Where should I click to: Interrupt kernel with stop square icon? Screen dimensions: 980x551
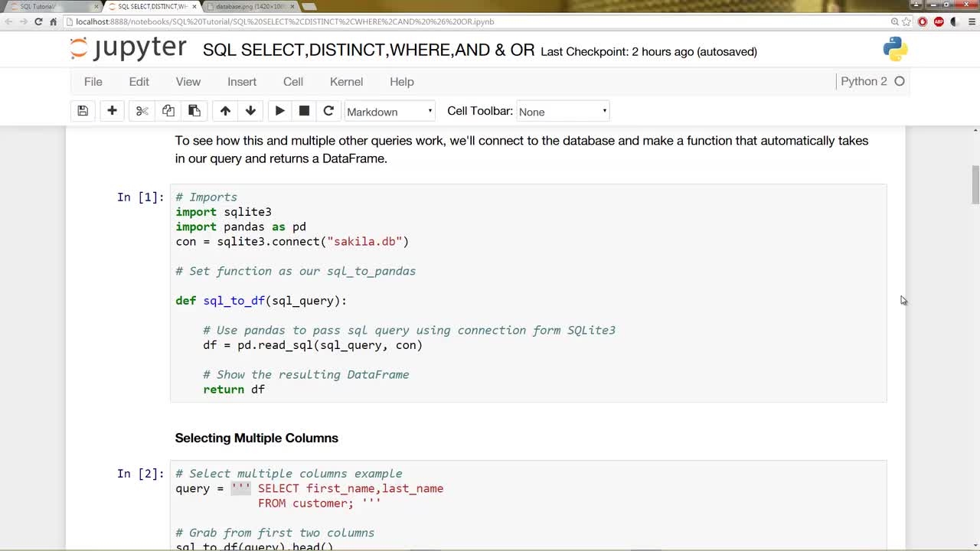point(304,111)
